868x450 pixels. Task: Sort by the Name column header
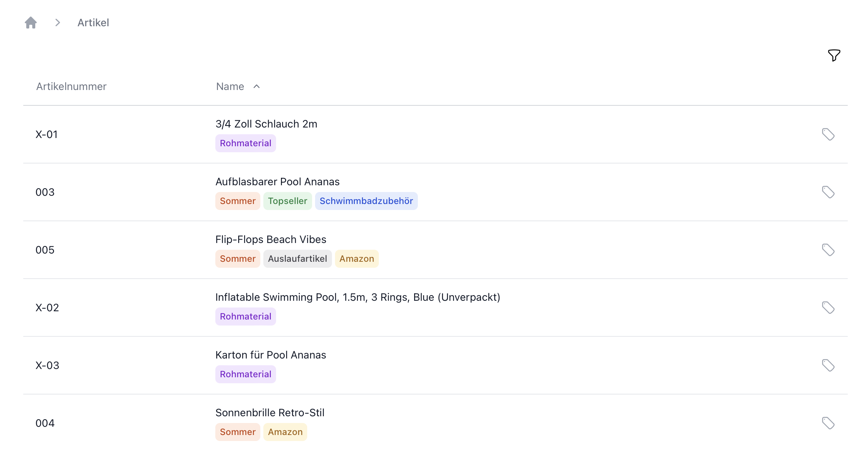click(x=230, y=87)
